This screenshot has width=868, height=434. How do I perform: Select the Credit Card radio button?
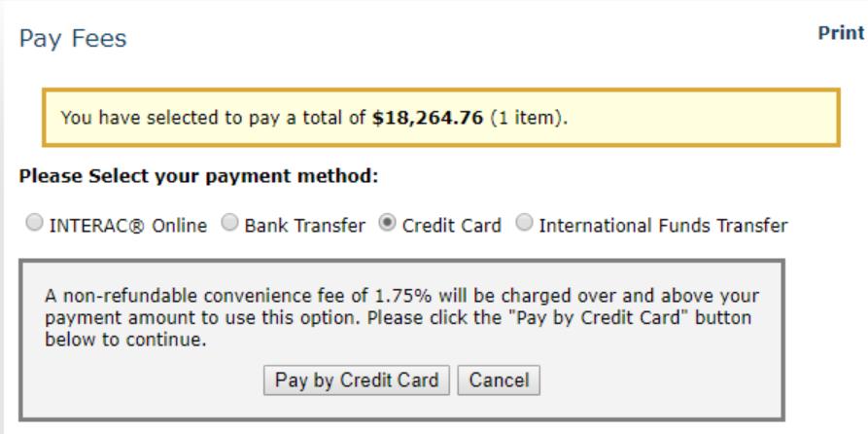(x=389, y=226)
